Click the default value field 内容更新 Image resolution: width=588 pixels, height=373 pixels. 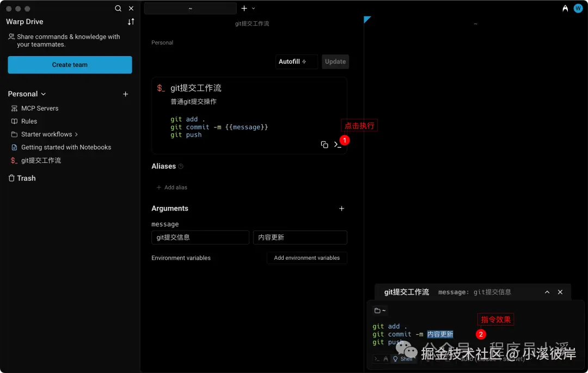click(300, 237)
